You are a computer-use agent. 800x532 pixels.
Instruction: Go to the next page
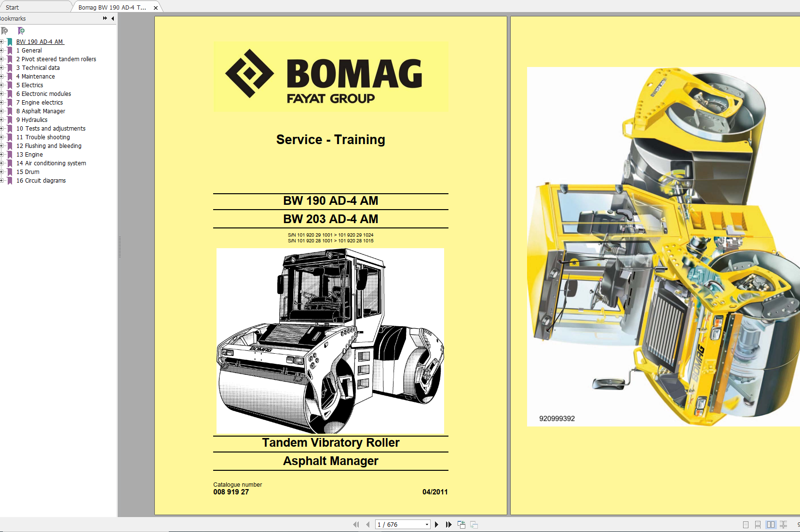[437, 524]
